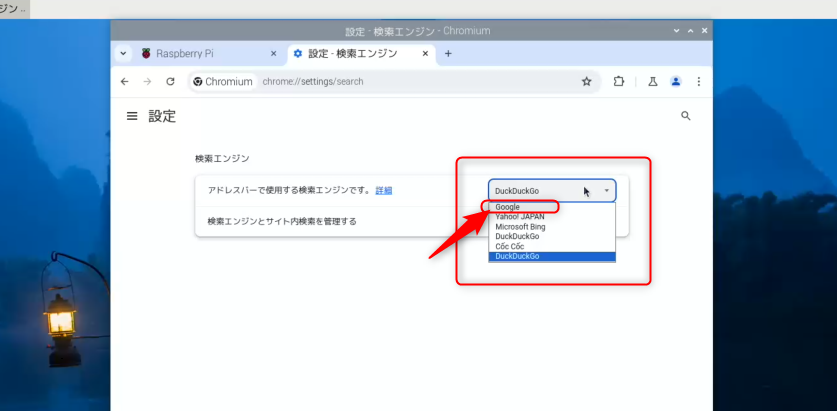Choose Yahoo! JAPAN from the list
837x411 pixels.
(552, 217)
